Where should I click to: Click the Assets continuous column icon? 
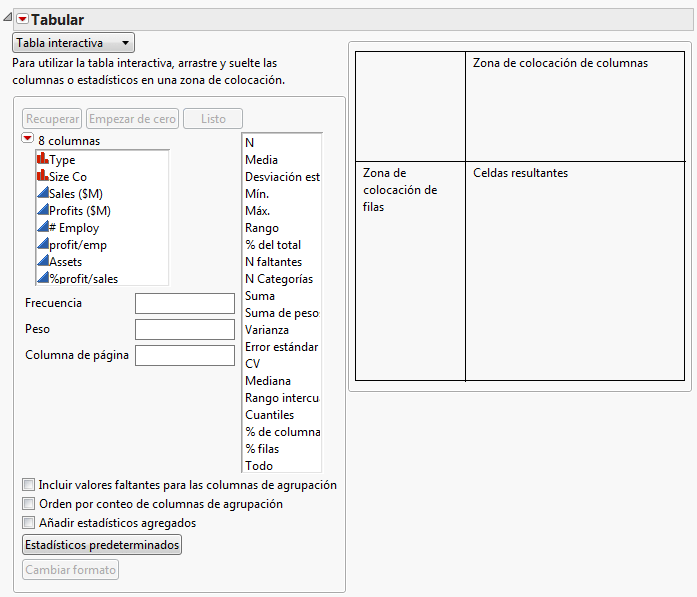pos(42,261)
